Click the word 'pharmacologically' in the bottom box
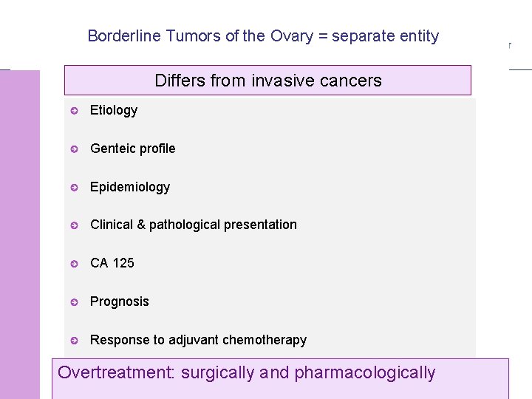The image size is (532, 399). pos(365,372)
